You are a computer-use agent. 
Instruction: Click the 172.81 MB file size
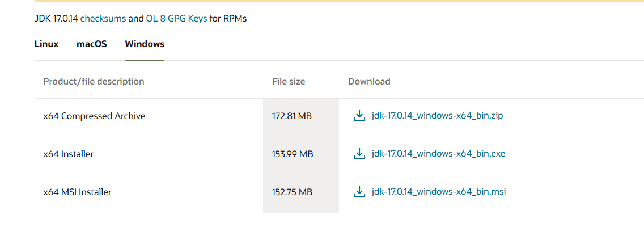click(292, 116)
